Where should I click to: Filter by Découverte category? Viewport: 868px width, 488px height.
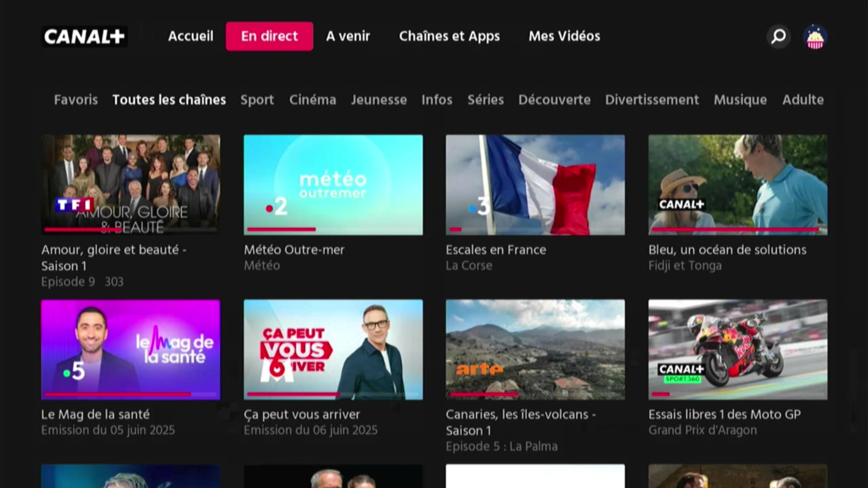[x=554, y=99]
